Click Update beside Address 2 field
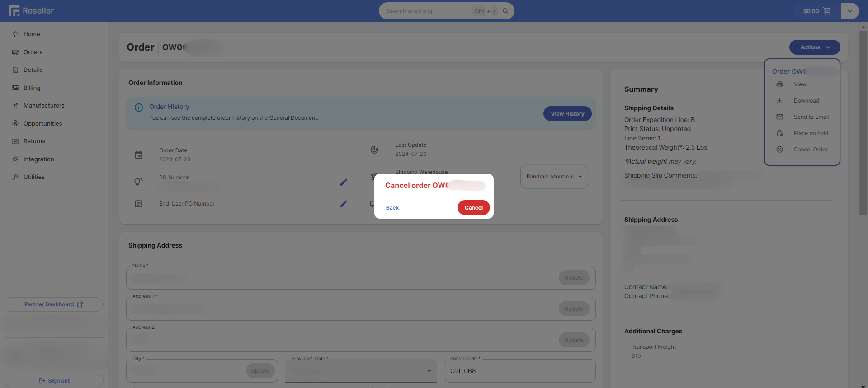This screenshot has height=388, width=868. [x=574, y=340]
